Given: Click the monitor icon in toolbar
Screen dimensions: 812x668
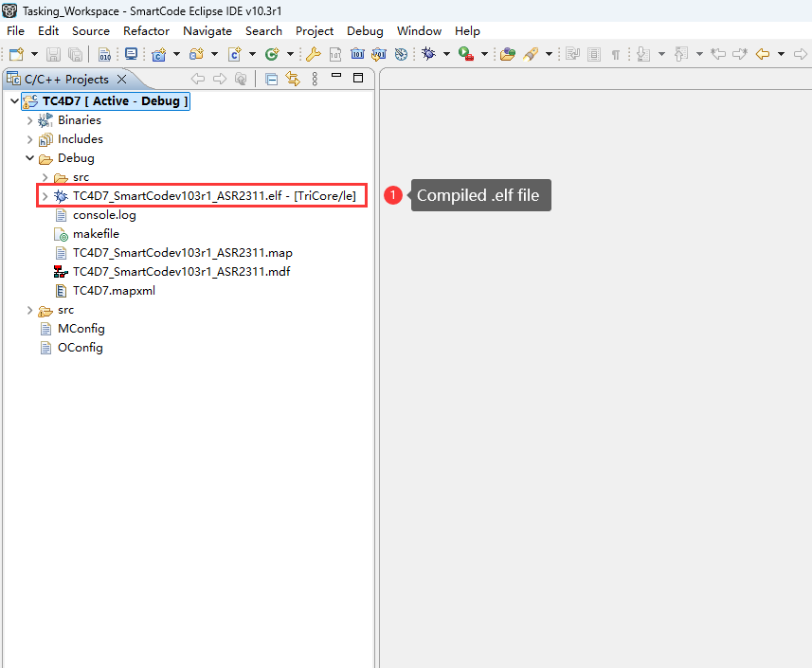Looking at the screenshot, I should (131, 55).
